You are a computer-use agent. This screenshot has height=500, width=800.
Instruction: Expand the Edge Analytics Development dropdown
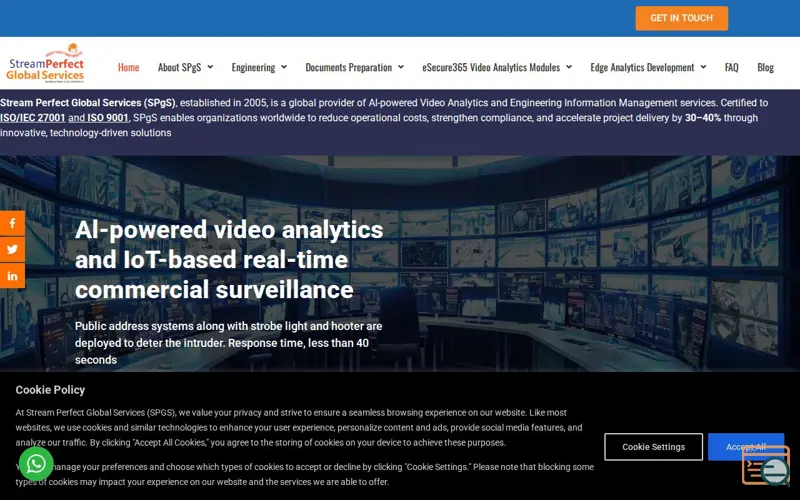click(x=648, y=67)
